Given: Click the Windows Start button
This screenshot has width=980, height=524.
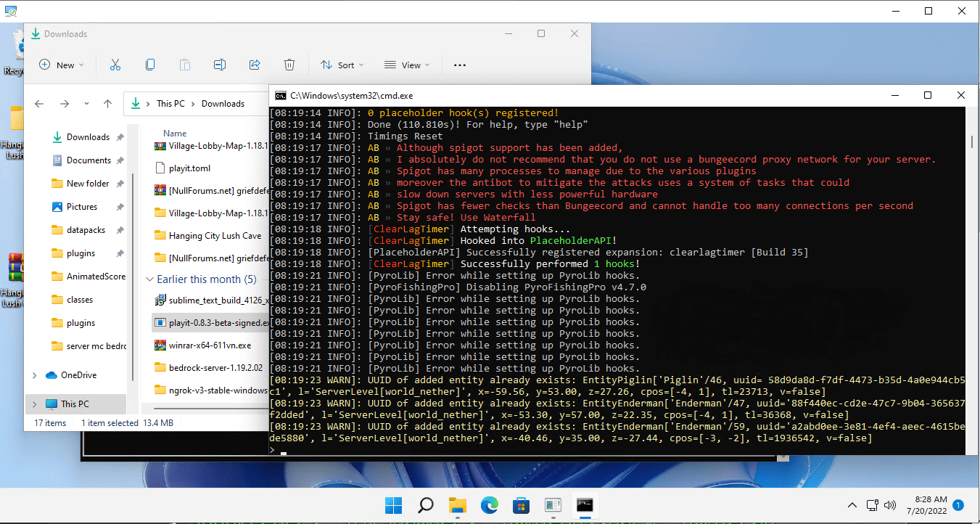Looking at the screenshot, I should tap(393, 505).
